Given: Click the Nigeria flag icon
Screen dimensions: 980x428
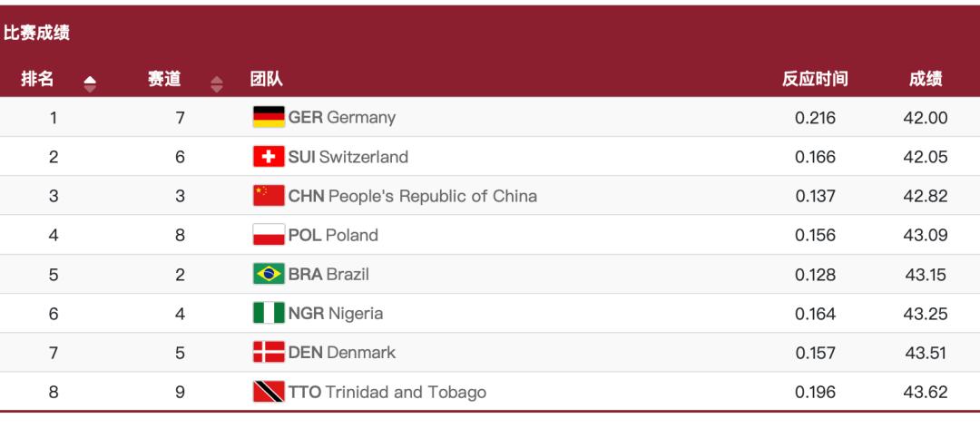Looking at the screenshot, I should (269, 314).
